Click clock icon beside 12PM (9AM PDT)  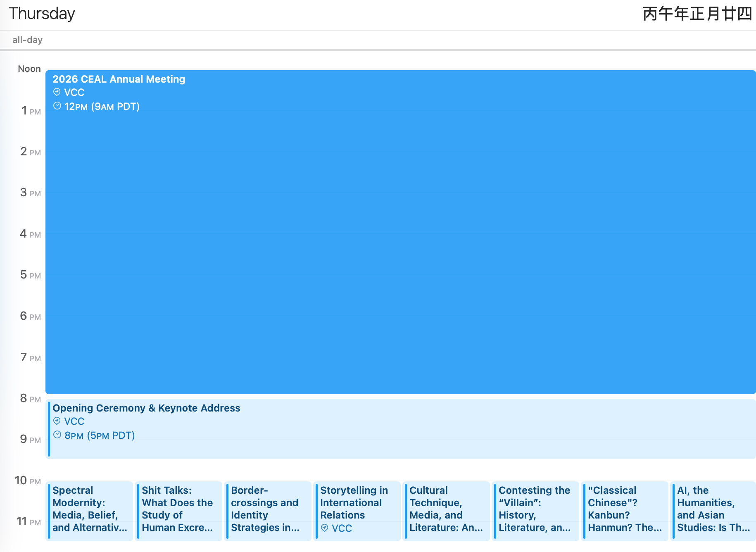pos(57,106)
